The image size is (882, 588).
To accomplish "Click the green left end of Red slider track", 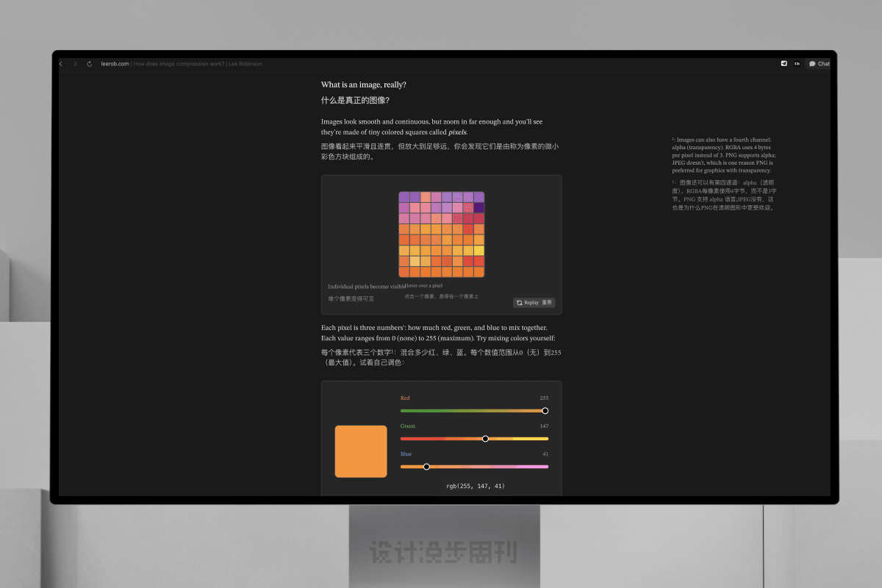I will pyautogui.click(x=404, y=411).
